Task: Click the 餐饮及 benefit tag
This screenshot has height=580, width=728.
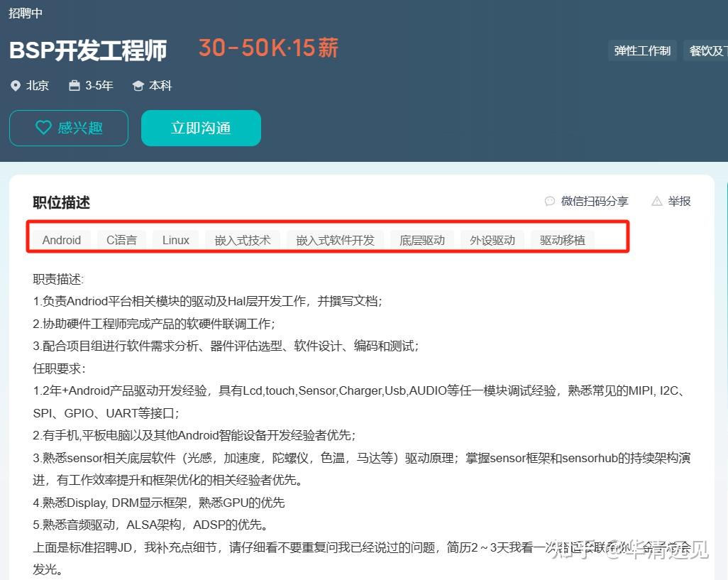Action: [x=706, y=50]
